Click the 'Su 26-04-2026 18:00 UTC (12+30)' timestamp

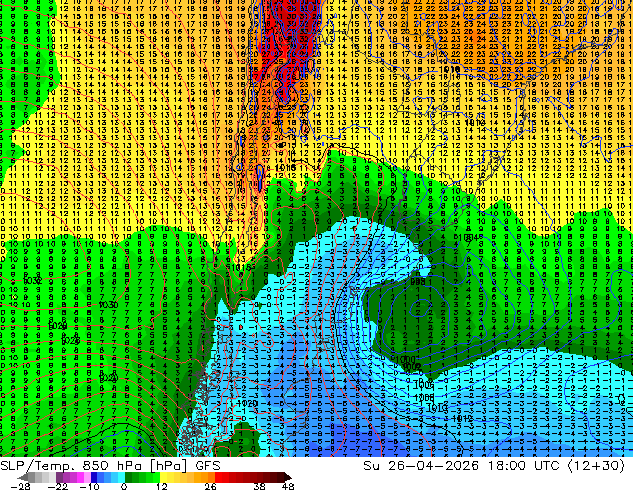point(494,466)
